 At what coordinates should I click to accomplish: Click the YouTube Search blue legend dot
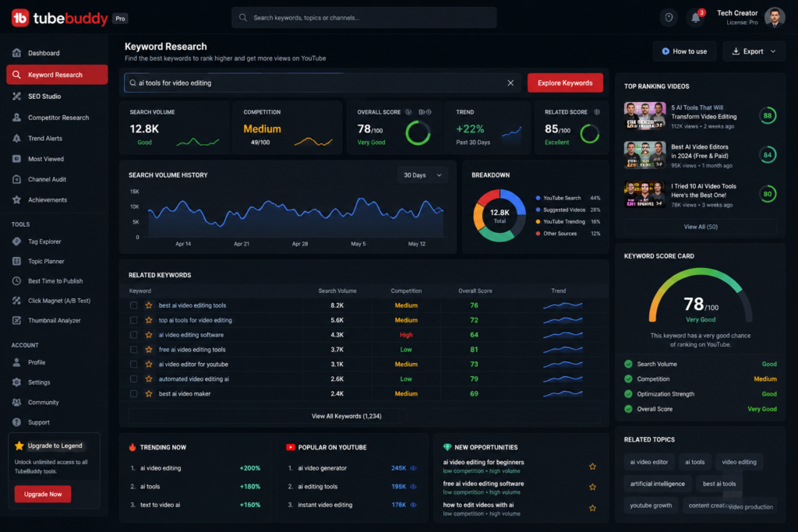point(538,198)
